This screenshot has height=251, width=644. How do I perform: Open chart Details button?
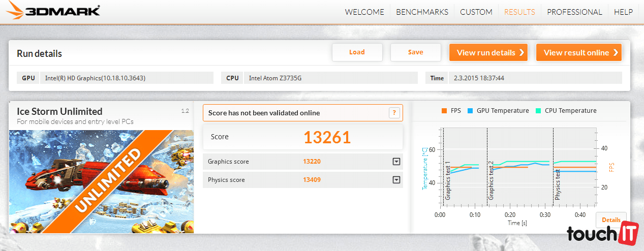(611, 220)
